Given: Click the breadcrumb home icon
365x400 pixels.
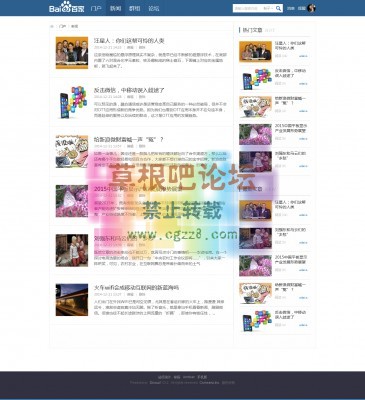Looking at the screenshot, I should click(52, 26).
